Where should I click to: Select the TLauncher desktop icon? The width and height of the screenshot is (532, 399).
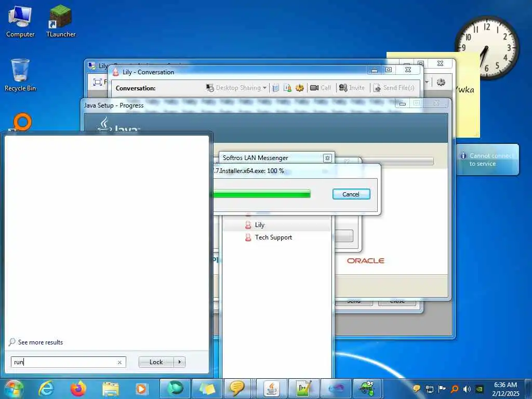tap(61, 21)
